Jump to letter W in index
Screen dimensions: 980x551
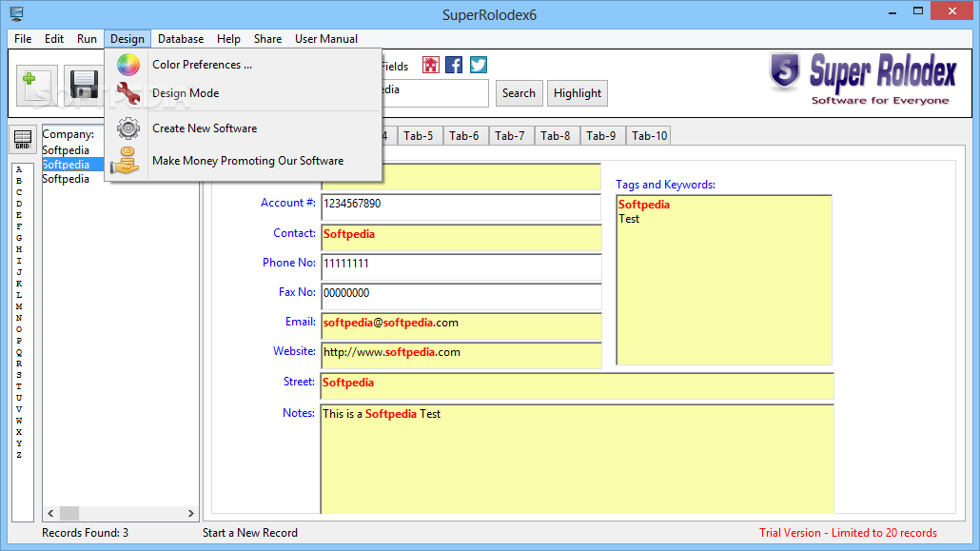tap(19, 421)
